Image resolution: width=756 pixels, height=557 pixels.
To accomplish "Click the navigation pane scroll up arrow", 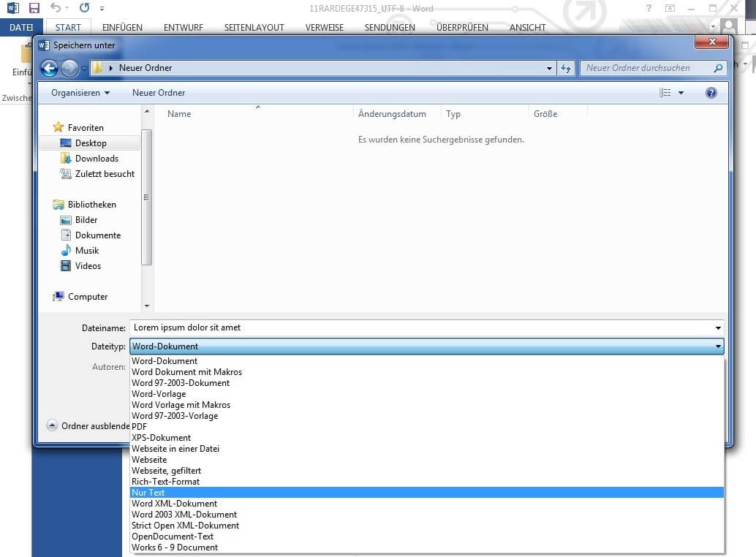I will pos(147,112).
